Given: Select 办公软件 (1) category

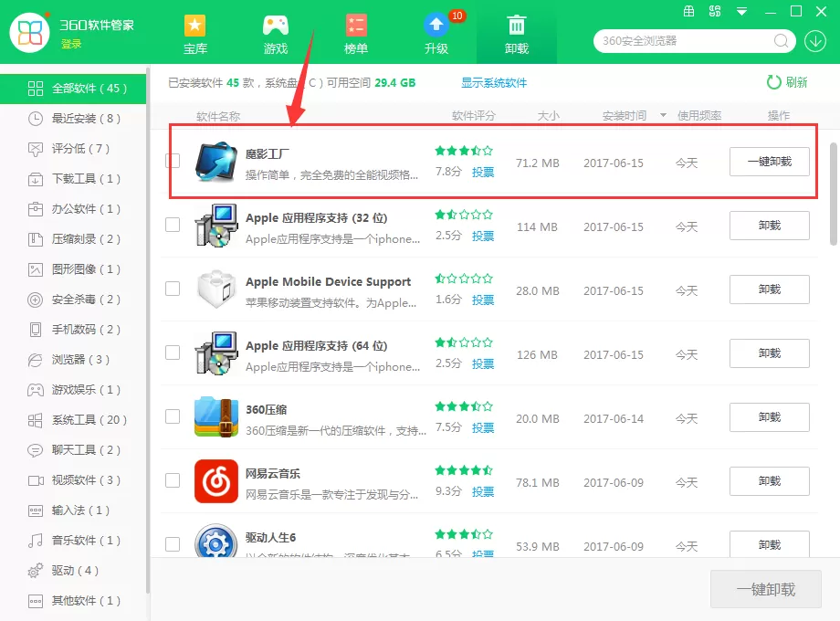Looking at the screenshot, I should pos(73,208).
